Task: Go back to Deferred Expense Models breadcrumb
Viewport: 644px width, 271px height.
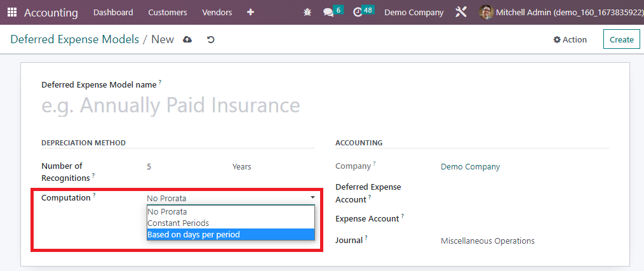Action: coord(75,39)
